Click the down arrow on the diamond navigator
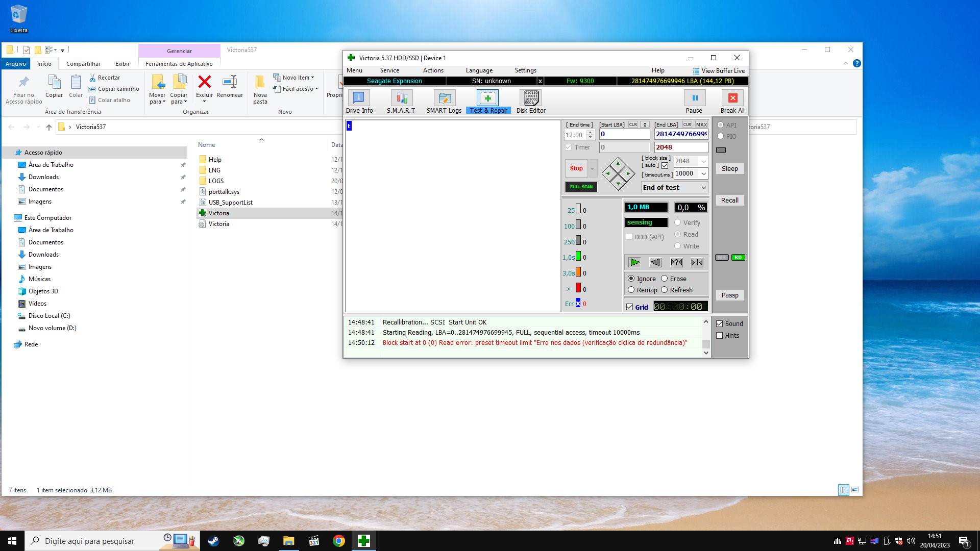Viewport: 980px width, 551px height. 618,183
